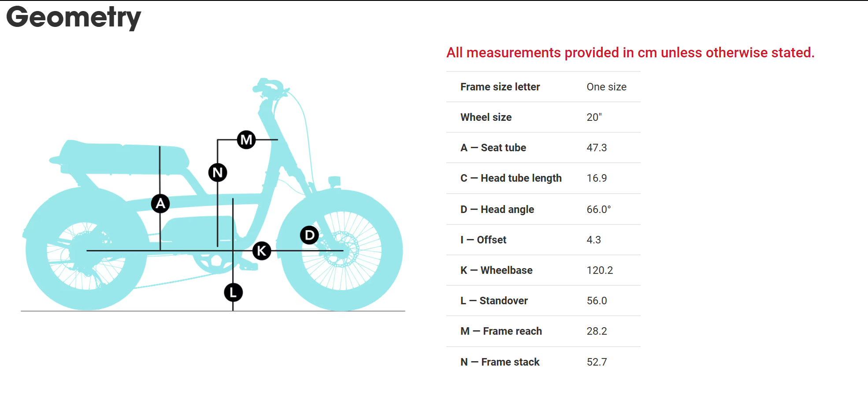Screen dimensions: 868x396
Task: Click the red measurements notice text
Action: click(630, 53)
